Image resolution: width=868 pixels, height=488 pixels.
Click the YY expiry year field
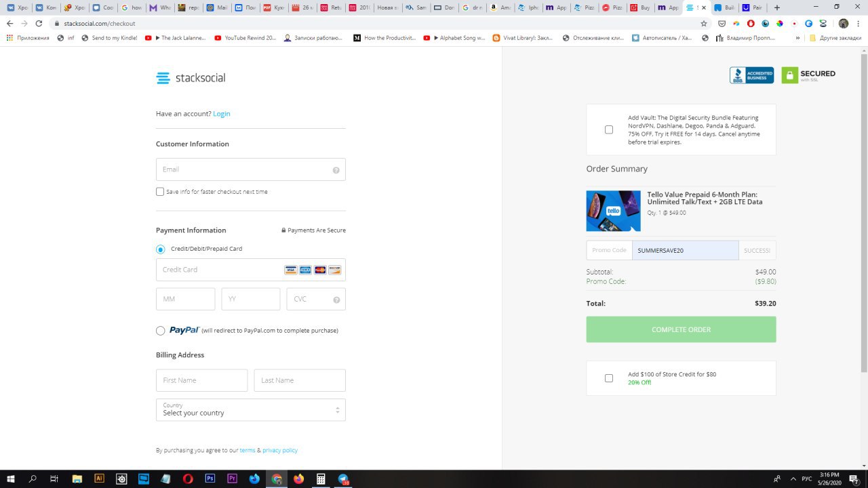click(x=250, y=299)
